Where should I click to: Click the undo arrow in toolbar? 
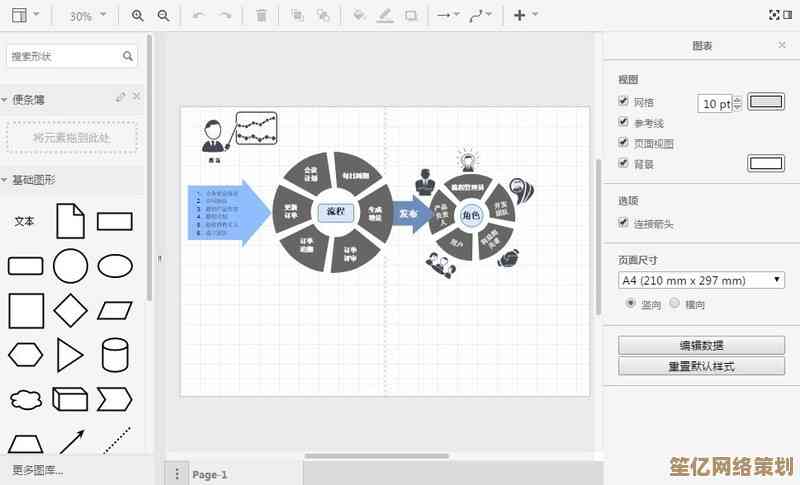[x=198, y=16]
